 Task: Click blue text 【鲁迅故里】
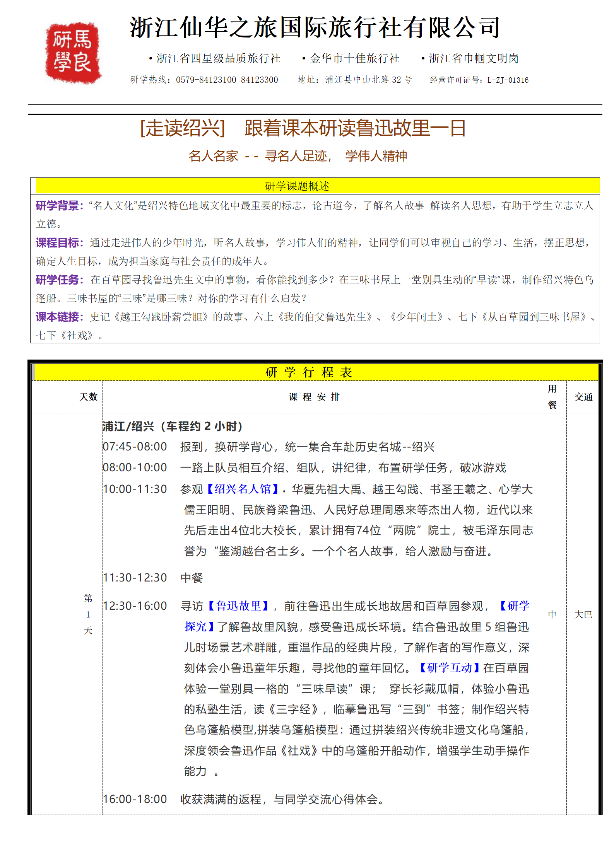tap(238, 606)
